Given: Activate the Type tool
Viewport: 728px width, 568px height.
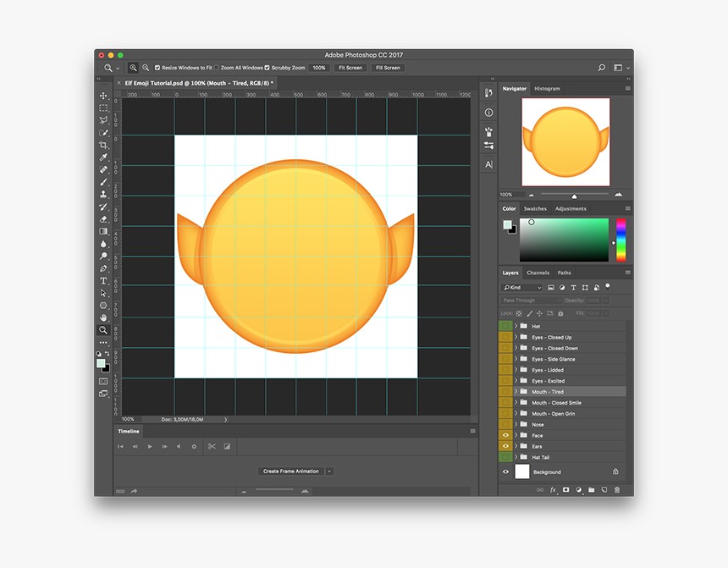Looking at the screenshot, I should point(103,279).
